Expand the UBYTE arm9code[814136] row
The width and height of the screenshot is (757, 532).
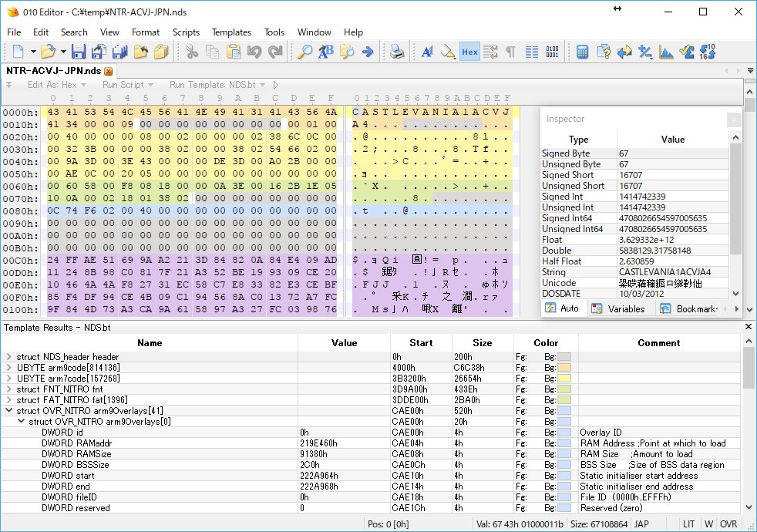tap(8, 367)
